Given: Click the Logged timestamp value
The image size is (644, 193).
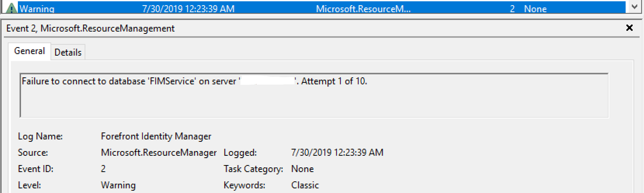Looking at the screenshot, I should click(337, 152).
